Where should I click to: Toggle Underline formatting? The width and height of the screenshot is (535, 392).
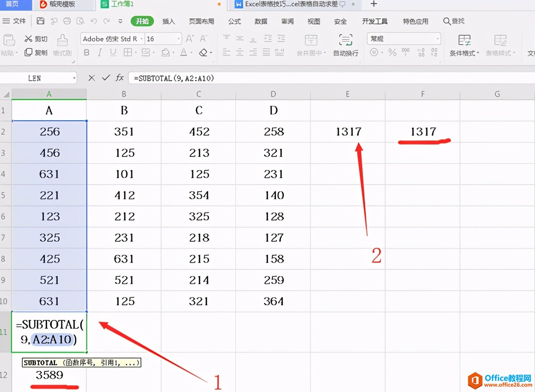point(113,52)
